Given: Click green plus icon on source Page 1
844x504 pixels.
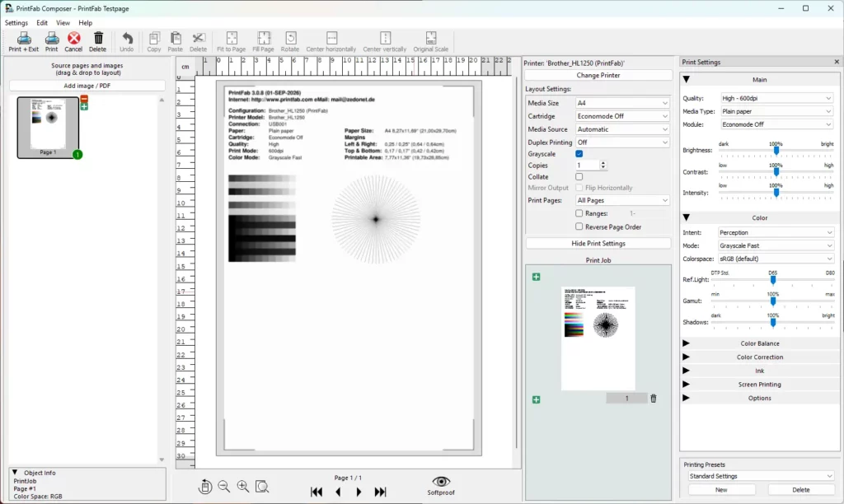Looking at the screenshot, I should click(84, 106).
